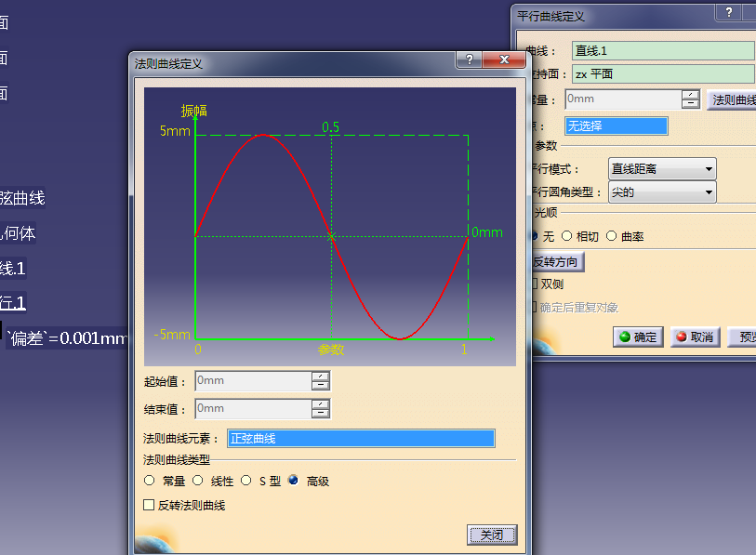Decrease 常量 in 平行曲线定义 with down arrow
The image size is (756, 555).
click(690, 104)
